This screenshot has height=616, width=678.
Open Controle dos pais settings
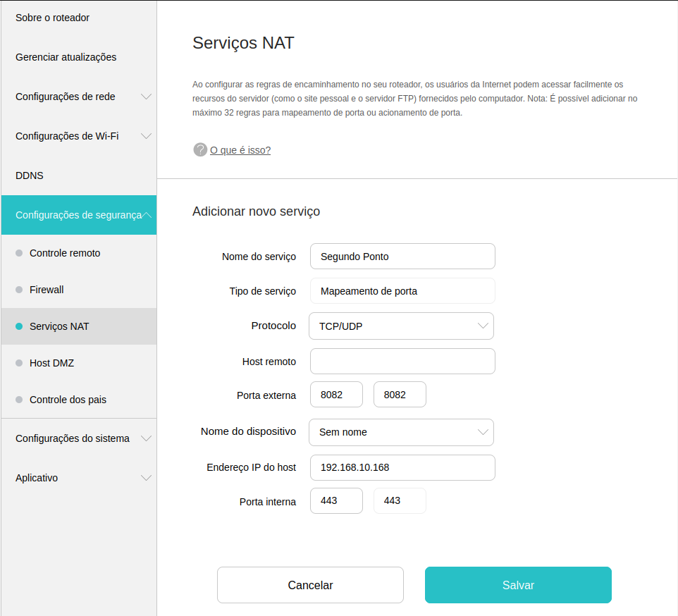point(68,400)
